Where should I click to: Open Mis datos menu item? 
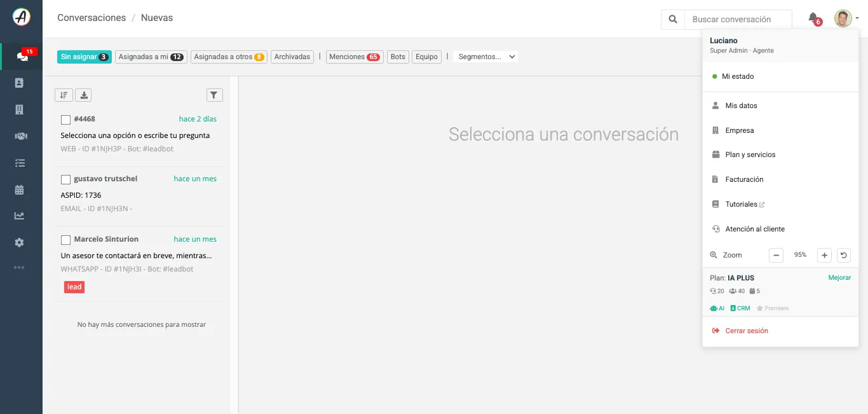[x=780, y=106]
